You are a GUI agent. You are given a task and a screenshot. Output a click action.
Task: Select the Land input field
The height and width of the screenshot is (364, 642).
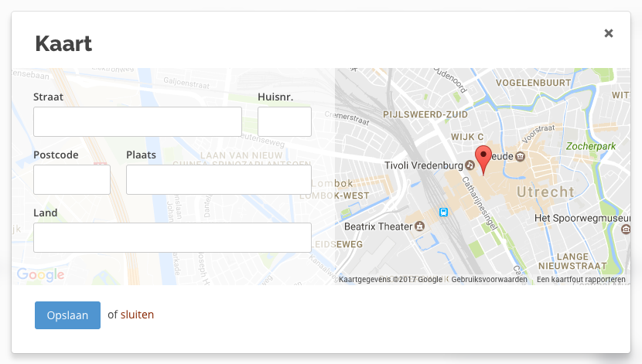172,237
